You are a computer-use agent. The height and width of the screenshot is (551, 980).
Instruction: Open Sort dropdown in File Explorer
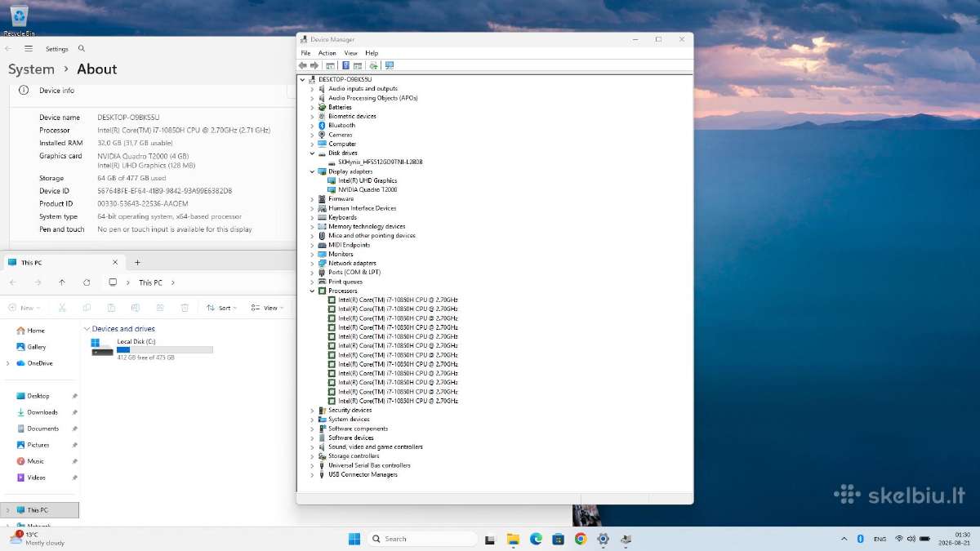point(221,308)
